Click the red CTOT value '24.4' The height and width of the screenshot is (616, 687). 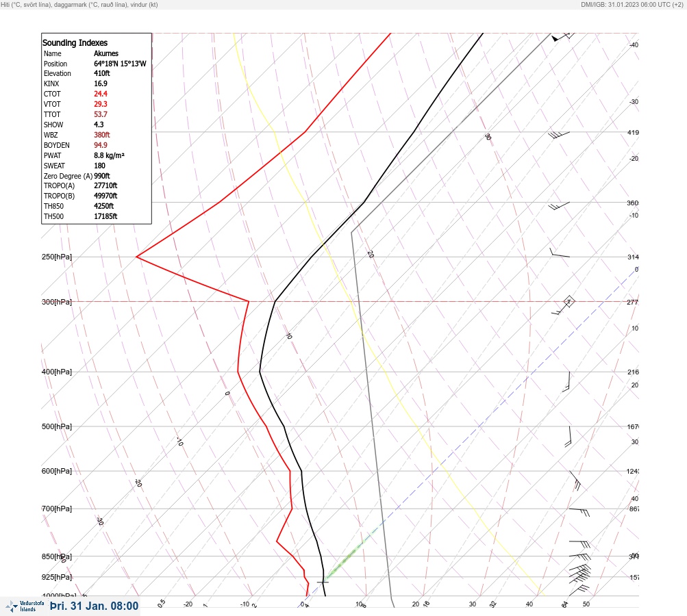point(100,94)
